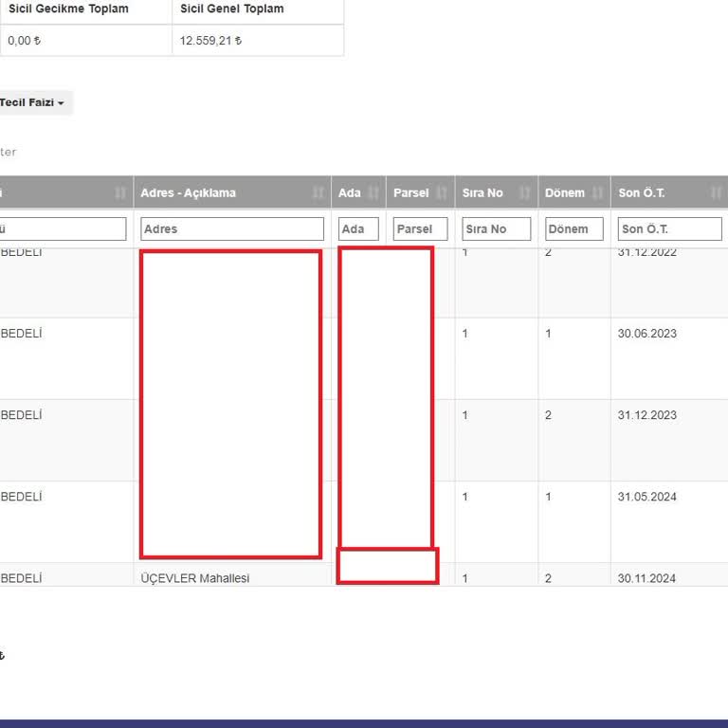Click the 12.559,21 ₺ total value
This screenshot has height=728, width=728.
pos(210,41)
